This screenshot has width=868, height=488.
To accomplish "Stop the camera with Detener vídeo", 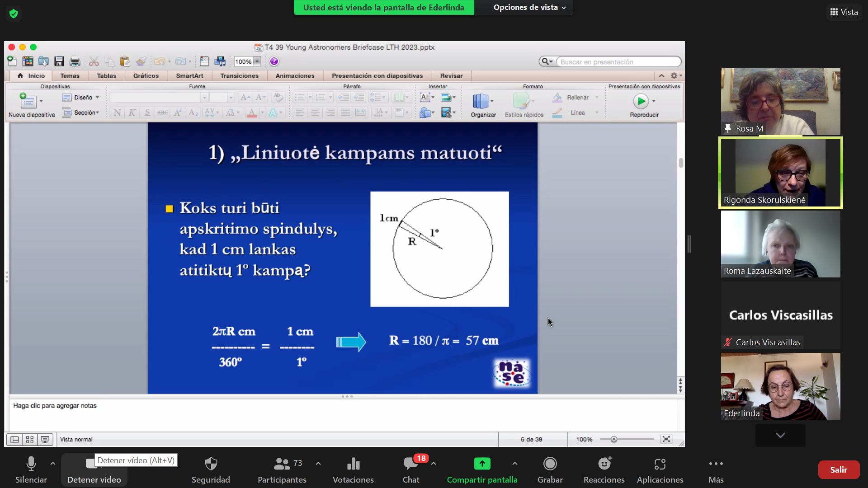I will 94,470.
